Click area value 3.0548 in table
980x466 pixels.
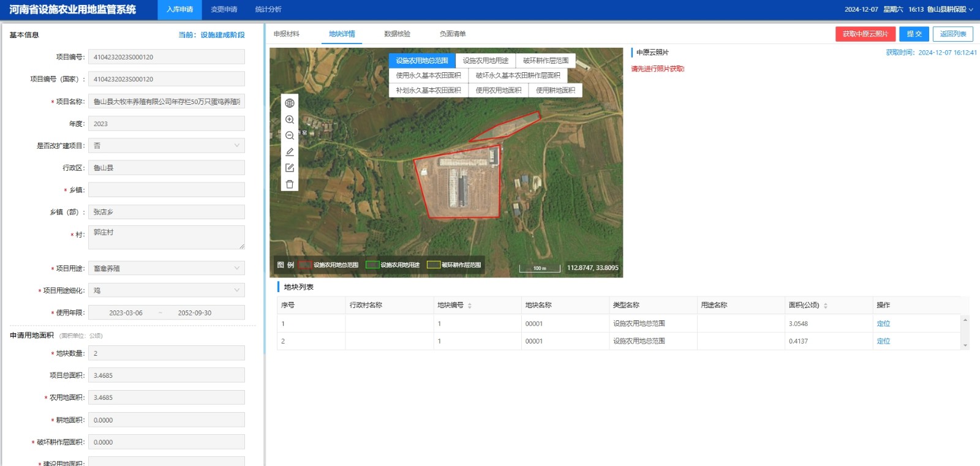tap(798, 323)
